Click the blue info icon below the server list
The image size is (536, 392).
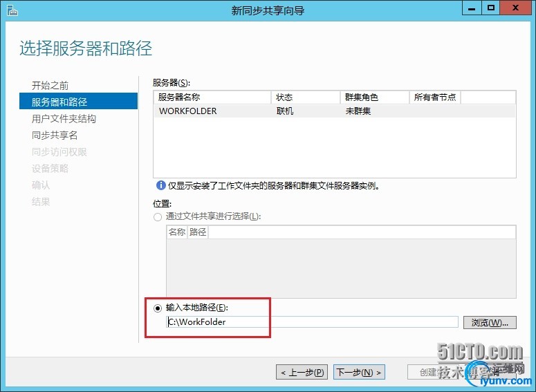pyautogui.click(x=160, y=185)
